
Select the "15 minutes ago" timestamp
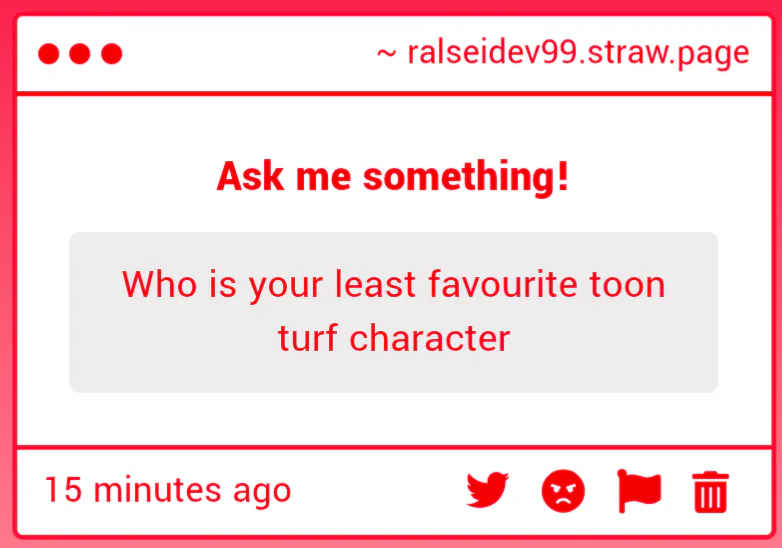click(x=168, y=491)
